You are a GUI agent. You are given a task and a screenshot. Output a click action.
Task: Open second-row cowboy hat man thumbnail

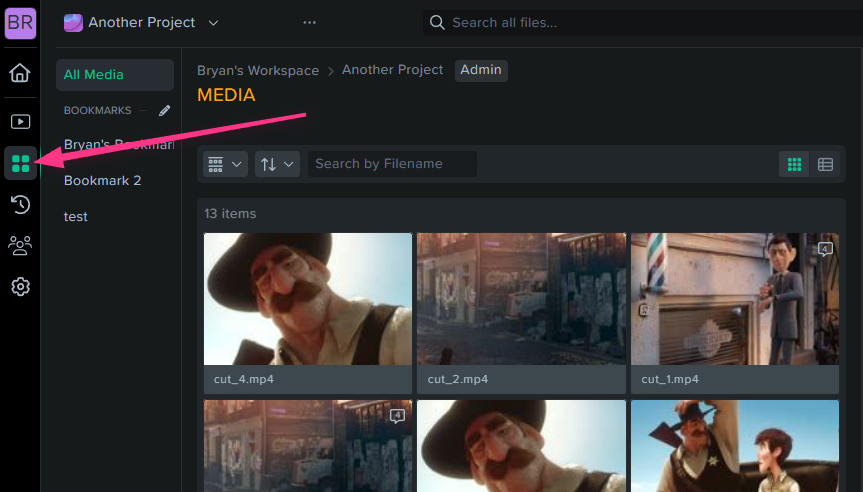(521, 446)
